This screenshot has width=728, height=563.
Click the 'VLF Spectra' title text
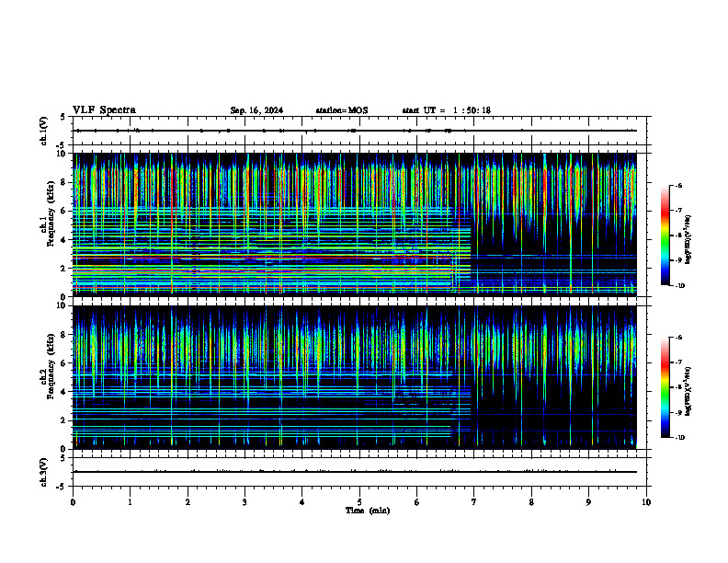[104, 110]
